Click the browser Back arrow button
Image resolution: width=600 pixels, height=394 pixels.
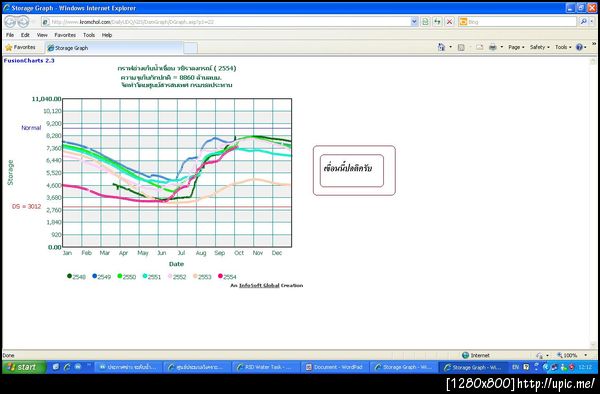click(x=10, y=22)
